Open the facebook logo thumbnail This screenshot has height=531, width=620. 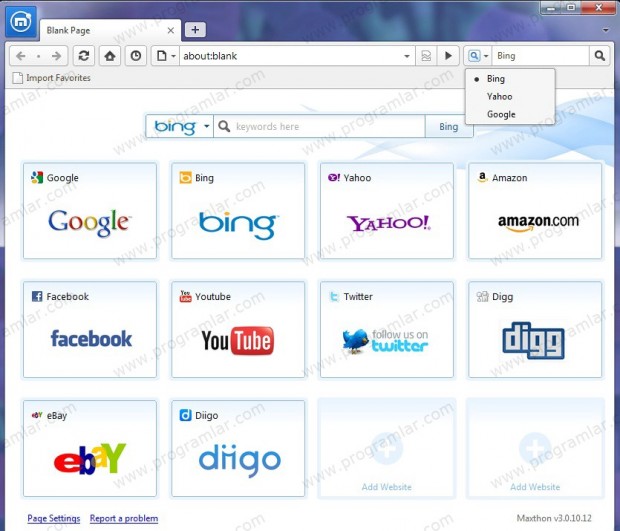point(91,338)
